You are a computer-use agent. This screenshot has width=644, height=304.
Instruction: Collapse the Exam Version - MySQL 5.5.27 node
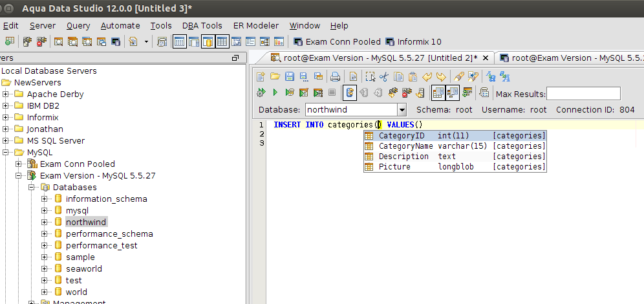18,176
